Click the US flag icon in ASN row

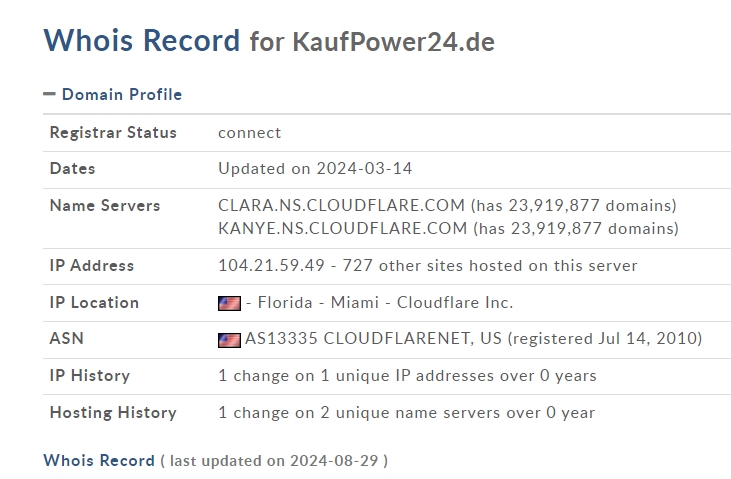click(229, 340)
